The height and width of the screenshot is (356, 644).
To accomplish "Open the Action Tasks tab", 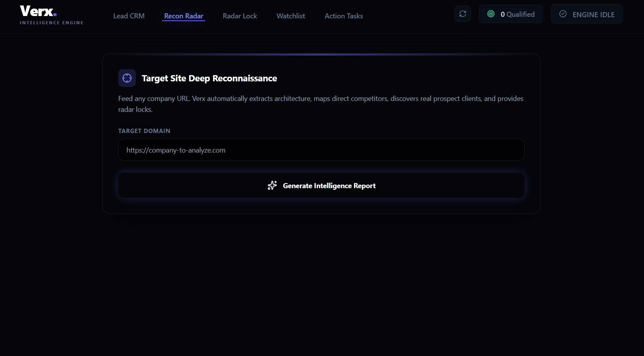I will pyautogui.click(x=344, y=16).
